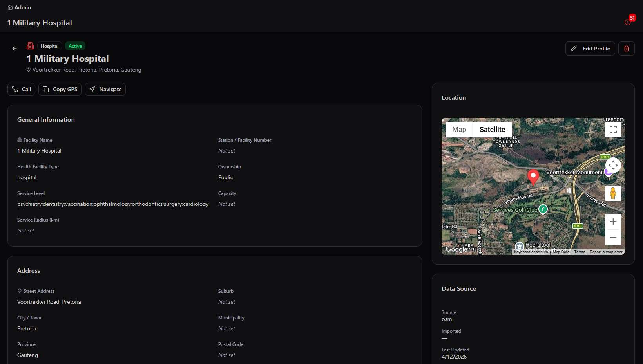
Task: Open map Terms link
Action: [580, 252]
